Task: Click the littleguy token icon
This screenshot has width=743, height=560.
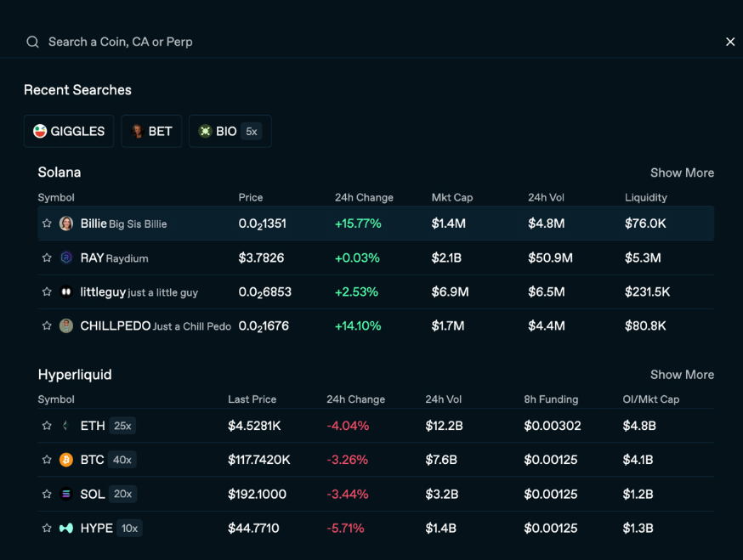Action: tap(66, 291)
